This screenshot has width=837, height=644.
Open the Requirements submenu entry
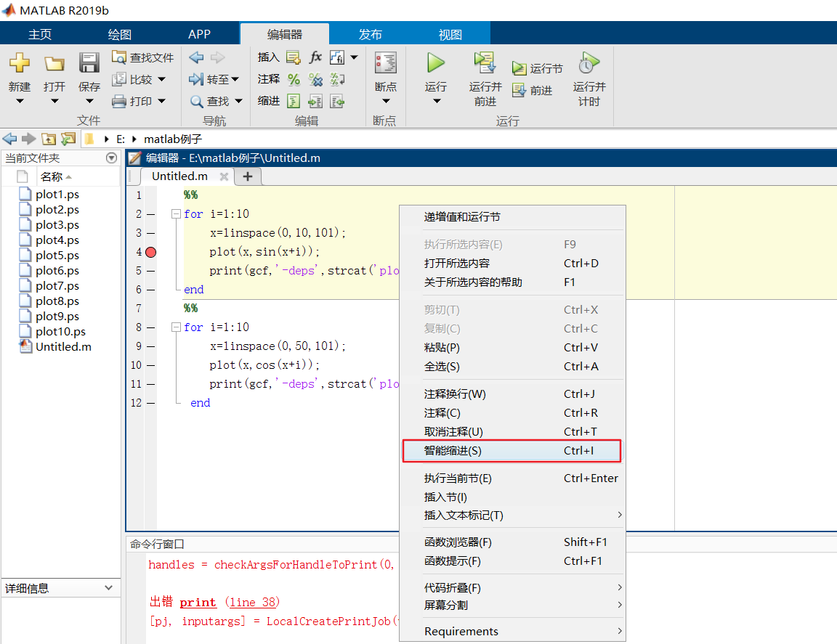pos(512,632)
